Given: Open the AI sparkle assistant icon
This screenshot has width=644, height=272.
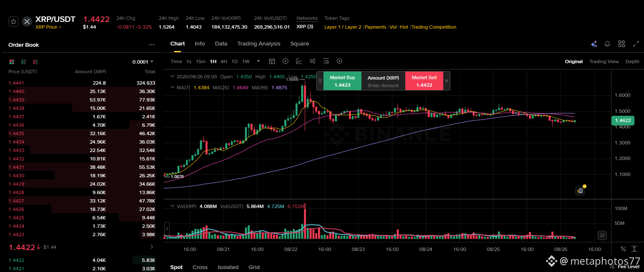Looking at the screenshot, I should (594, 44).
